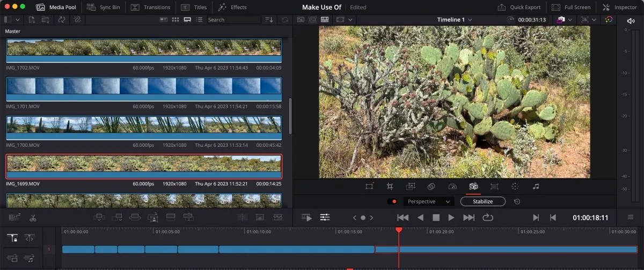
Task: Click the timeline options menu icon
Action: [631, 217]
